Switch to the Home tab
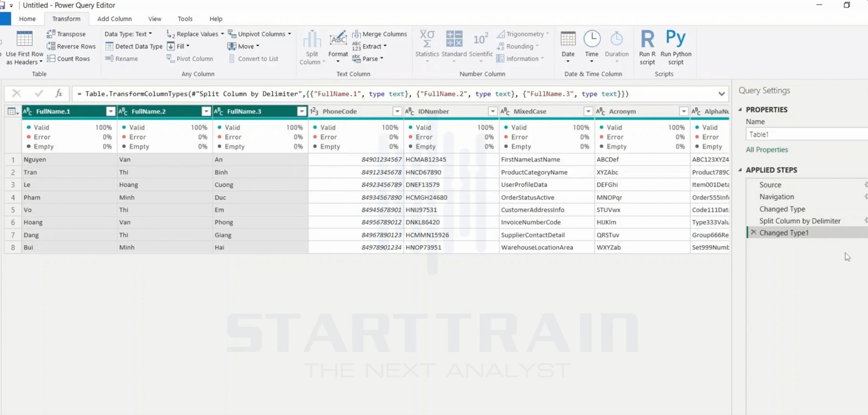This screenshot has height=415, width=868. (27, 19)
